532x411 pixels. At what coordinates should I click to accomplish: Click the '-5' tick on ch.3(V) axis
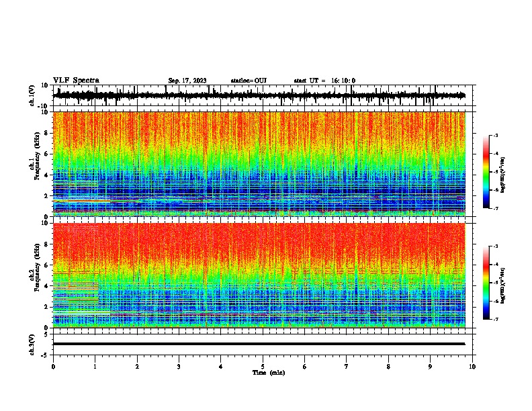45,355
